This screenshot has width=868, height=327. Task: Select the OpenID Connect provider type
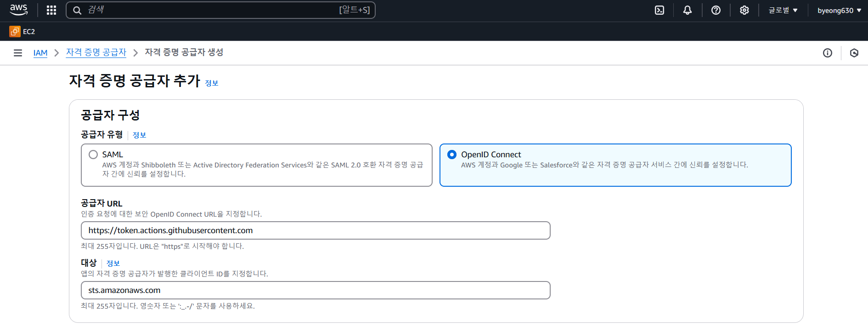pos(615,165)
